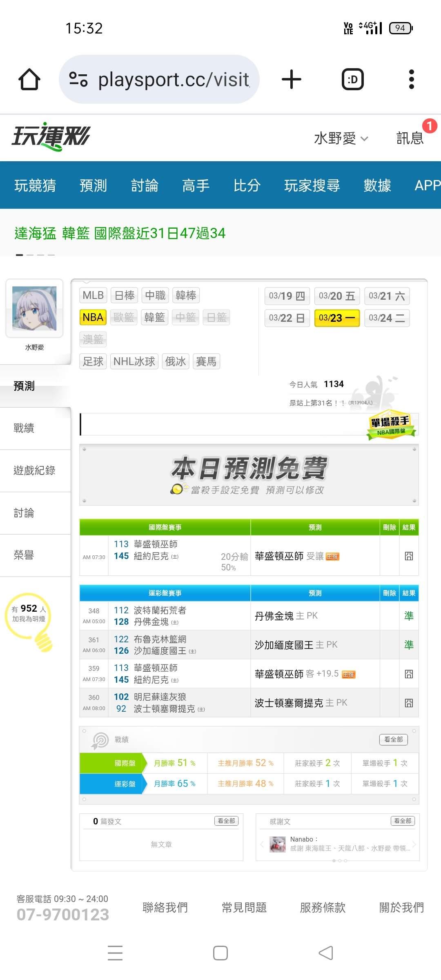Screen dimensions: 441x980
Task: Tap Android home navigation button
Action: 220,953
